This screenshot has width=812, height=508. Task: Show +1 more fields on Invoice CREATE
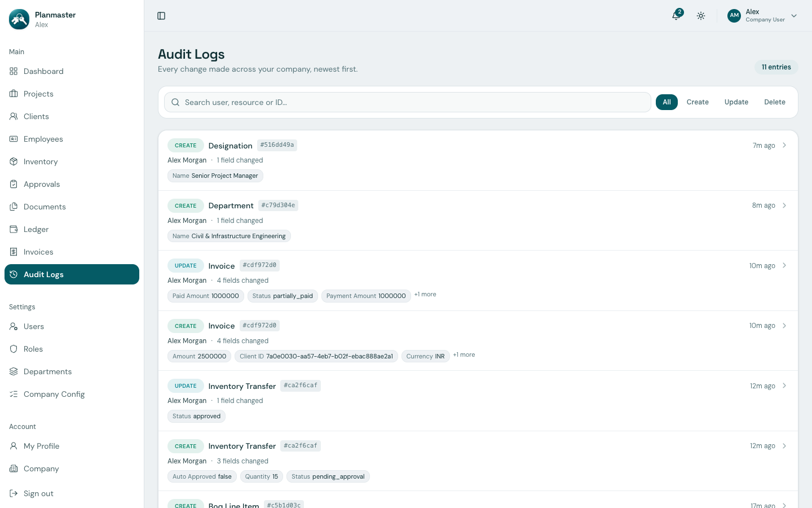(x=464, y=355)
